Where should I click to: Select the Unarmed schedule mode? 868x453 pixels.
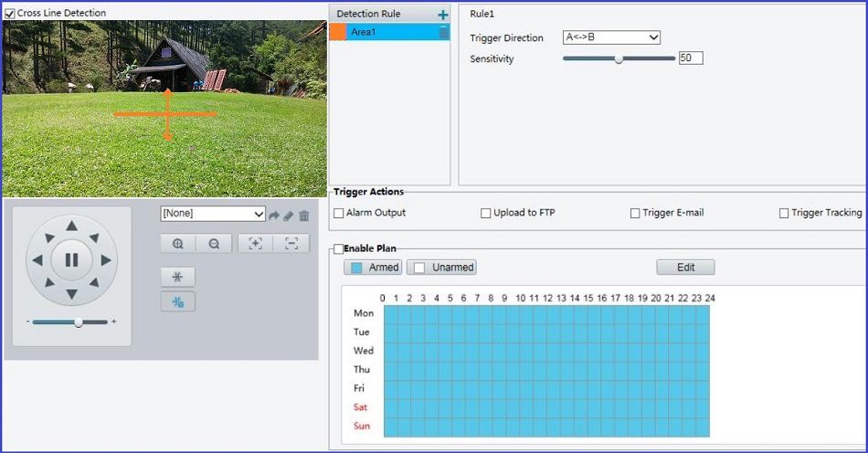441,268
